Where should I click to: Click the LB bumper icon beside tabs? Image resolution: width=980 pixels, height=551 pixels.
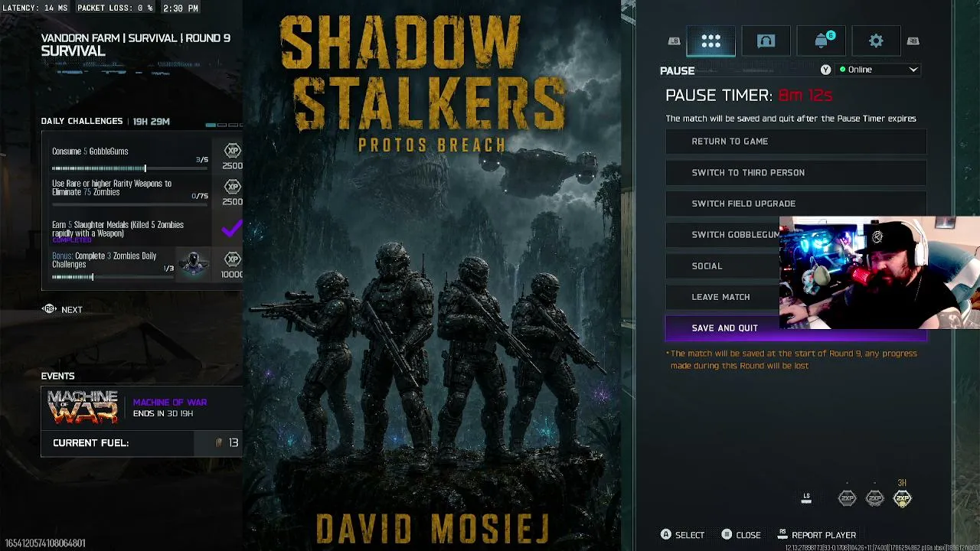click(x=674, y=41)
